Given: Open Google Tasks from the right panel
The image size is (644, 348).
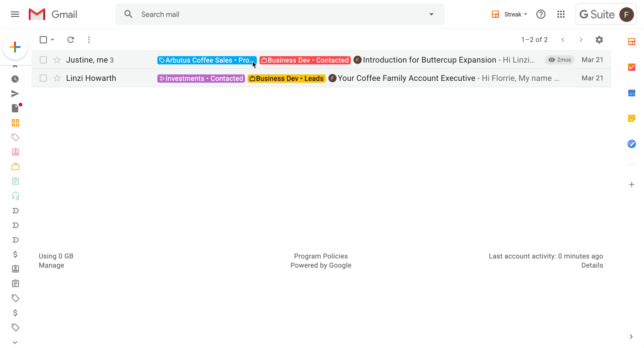Looking at the screenshot, I should pyautogui.click(x=631, y=67).
